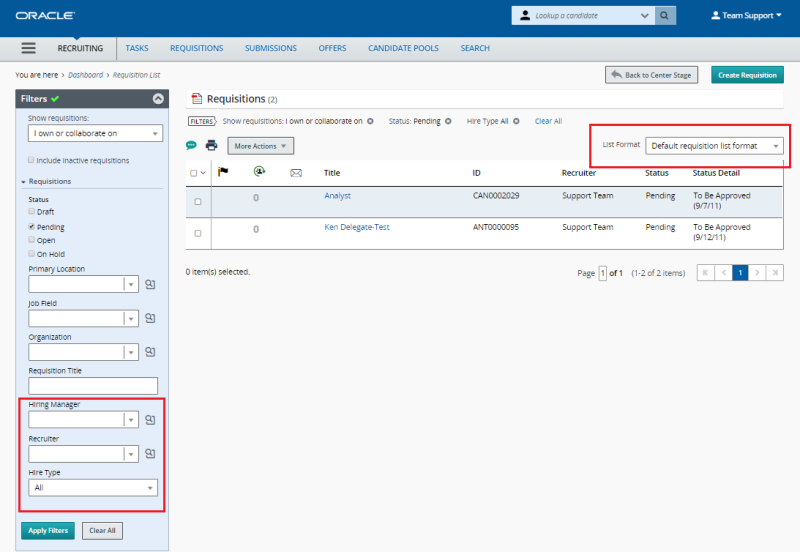This screenshot has height=552, width=800.
Task: Uncheck the Pending status checkbox
Action: click(x=32, y=227)
